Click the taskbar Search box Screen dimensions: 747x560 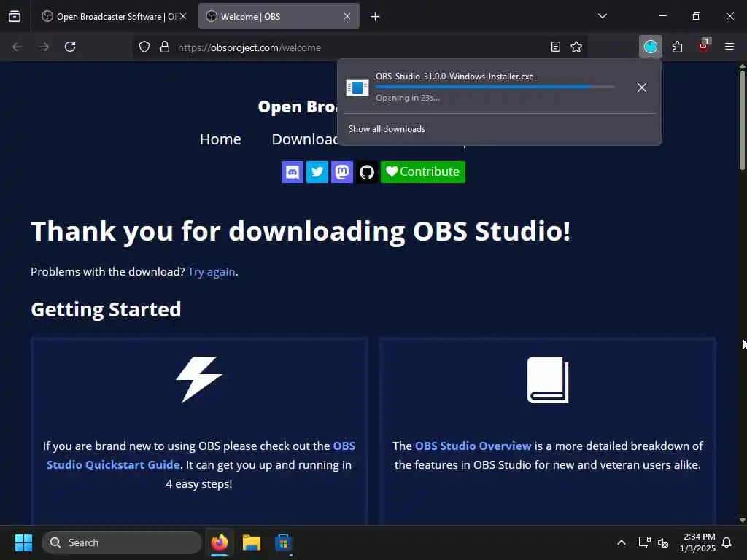122,542
